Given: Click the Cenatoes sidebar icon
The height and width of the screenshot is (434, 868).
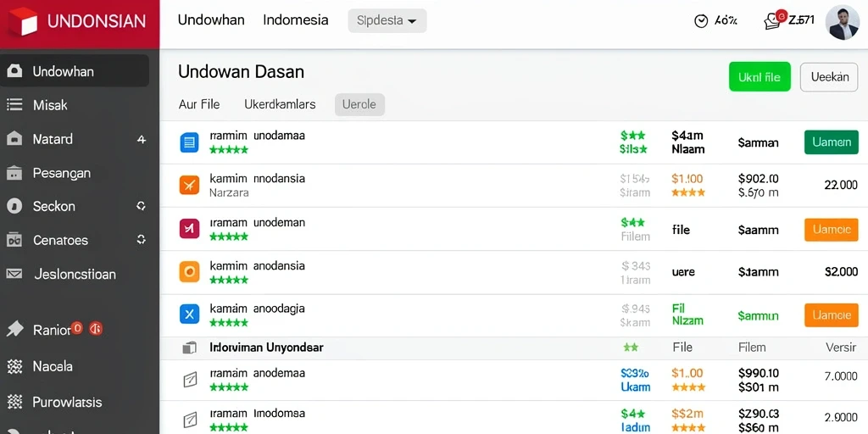Looking at the screenshot, I should coord(14,240).
